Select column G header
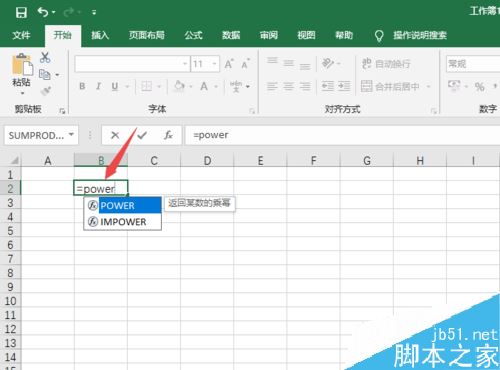This screenshot has height=370, width=500. (x=367, y=161)
